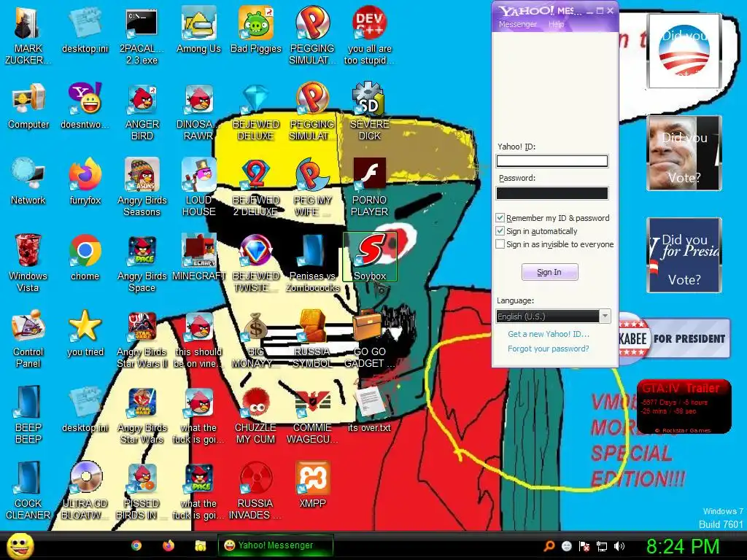Open Angry Birds Seasons shortcut
Viewport: 747px width, 560px height.
tap(142, 188)
